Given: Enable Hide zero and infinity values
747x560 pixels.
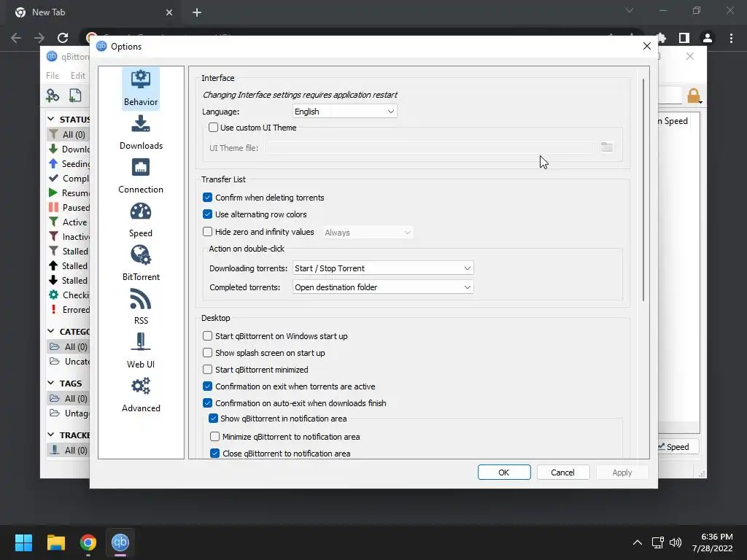Looking at the screenshot, I should coord(207,232).
